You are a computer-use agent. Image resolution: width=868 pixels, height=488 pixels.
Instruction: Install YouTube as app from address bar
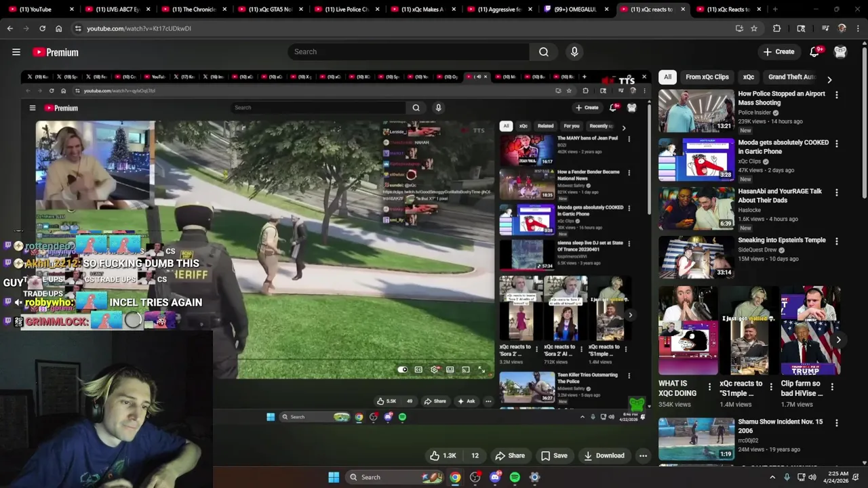[x=739, y=28]
